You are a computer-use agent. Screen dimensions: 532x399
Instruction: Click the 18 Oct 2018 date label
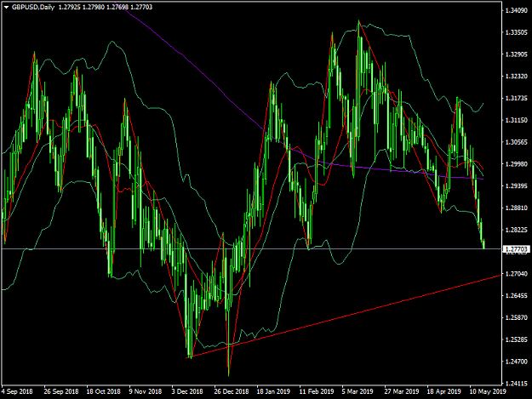tap(104, 391)
